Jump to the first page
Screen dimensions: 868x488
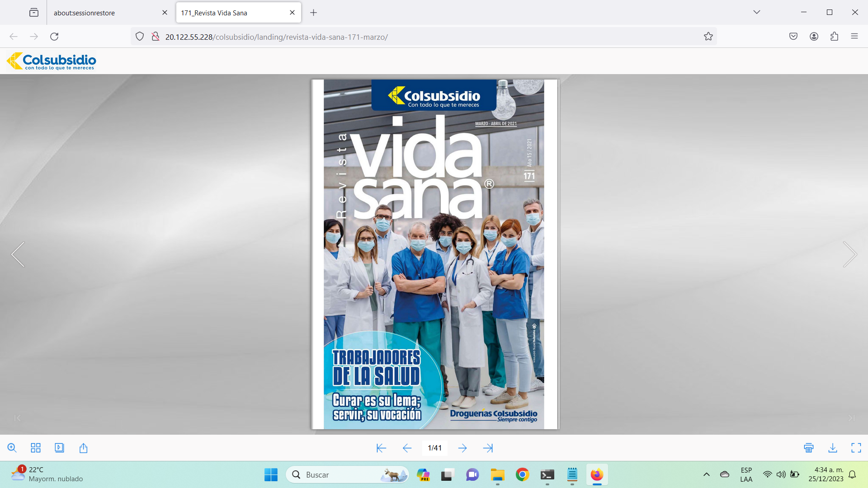381,448
